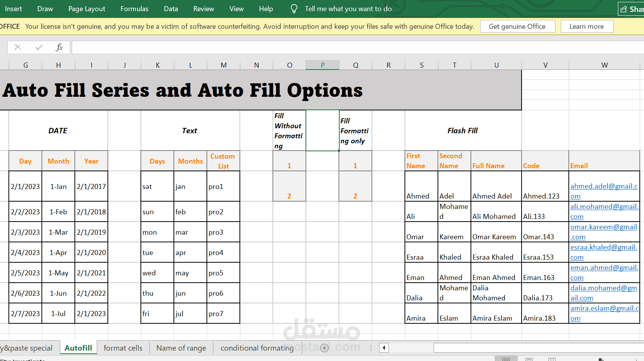Click Get genuine Office button
644x361 pixels.
click(x=517, y=26)
